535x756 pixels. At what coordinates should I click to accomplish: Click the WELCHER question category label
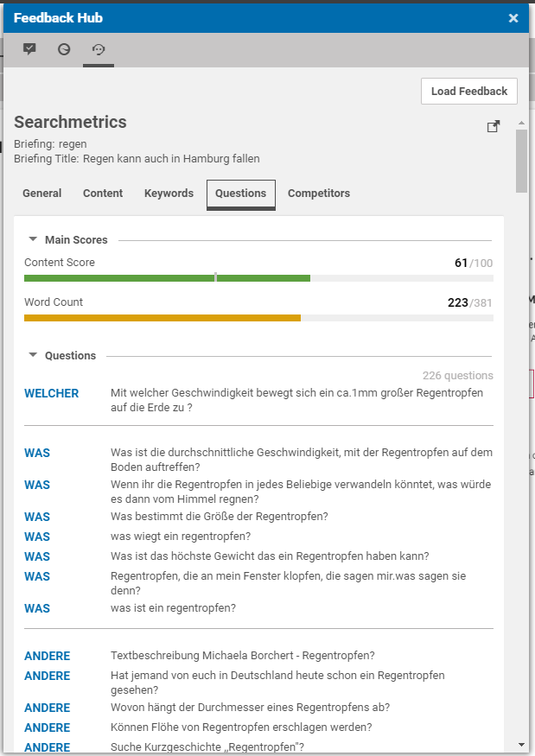[x=51, y=393]
